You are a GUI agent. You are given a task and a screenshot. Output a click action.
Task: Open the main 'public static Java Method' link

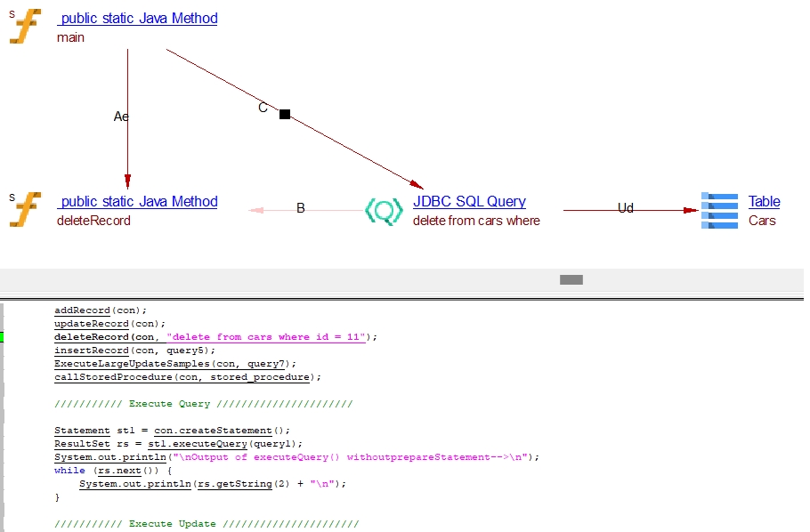[x=137, y=18]
